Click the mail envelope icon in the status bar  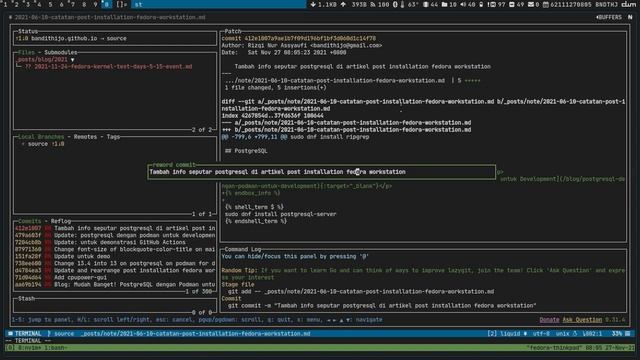tap(531, 4)
